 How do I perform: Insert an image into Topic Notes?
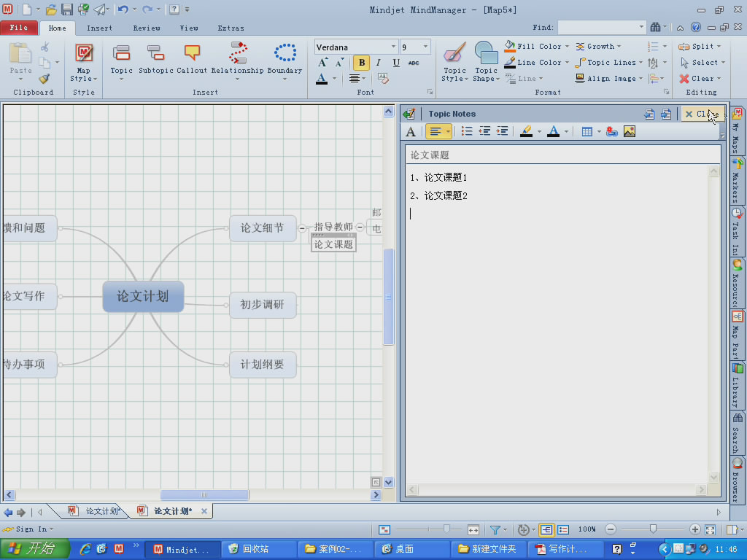pos(630,131)
